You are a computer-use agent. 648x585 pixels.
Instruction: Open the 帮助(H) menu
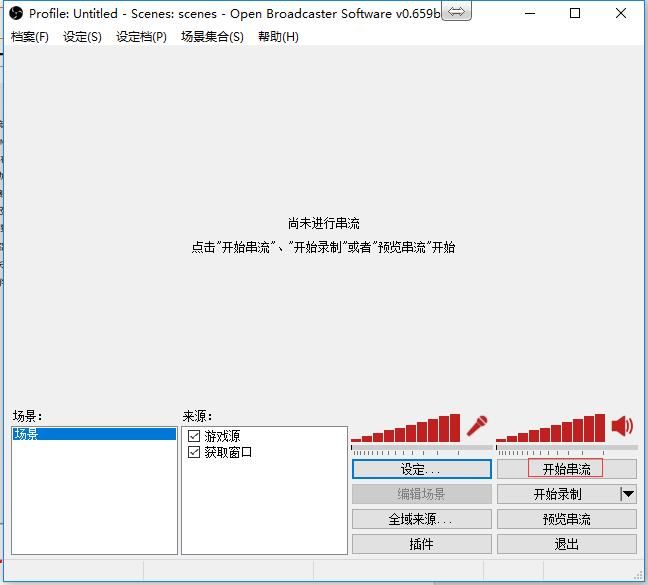(278, 37)
